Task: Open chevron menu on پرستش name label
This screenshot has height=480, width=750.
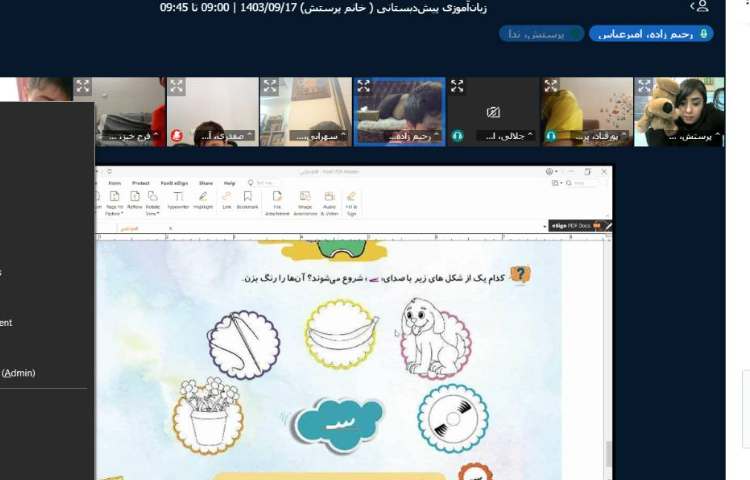Action: click(x=717, y=135)
